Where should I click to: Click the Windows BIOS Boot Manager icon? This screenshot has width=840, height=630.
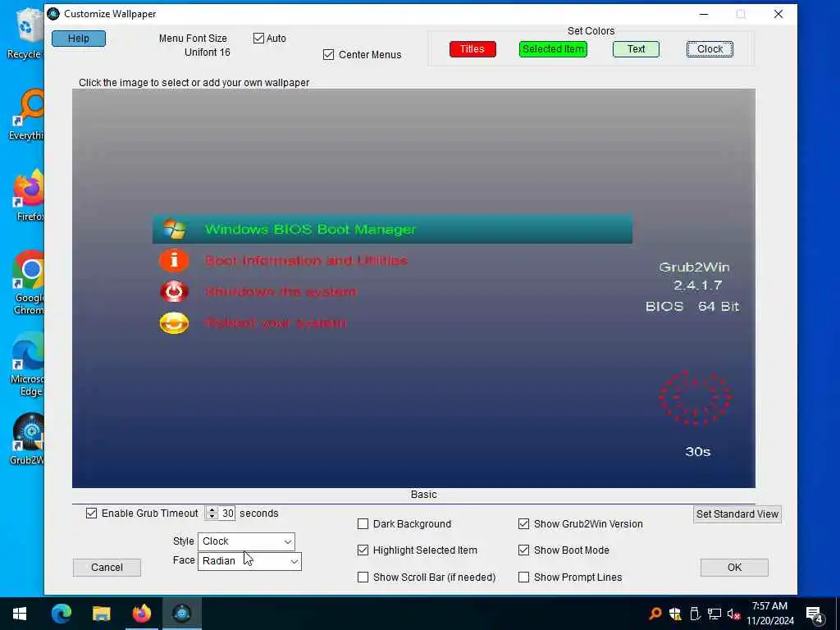[174, 230]
